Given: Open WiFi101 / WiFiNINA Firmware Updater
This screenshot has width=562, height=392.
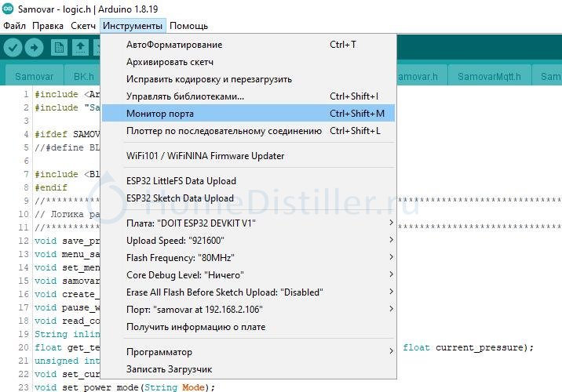Looking at the screenshot, I should click(248, 156).
